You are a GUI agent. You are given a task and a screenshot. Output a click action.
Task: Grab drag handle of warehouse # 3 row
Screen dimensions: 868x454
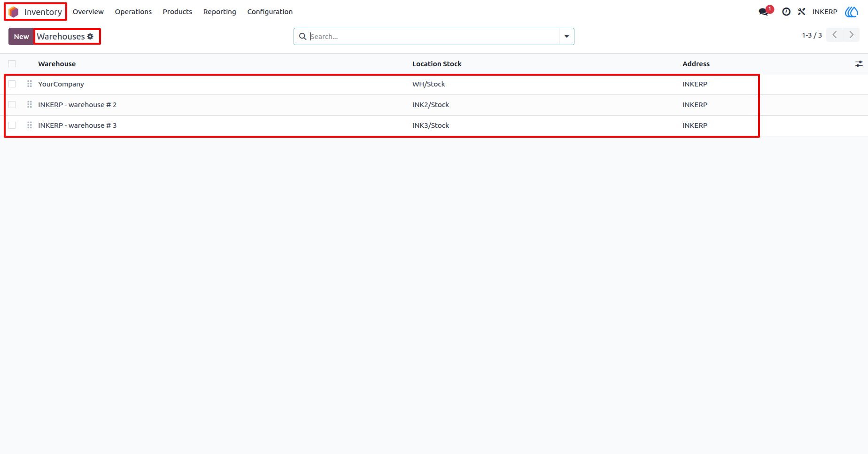[x=30, y=125]
